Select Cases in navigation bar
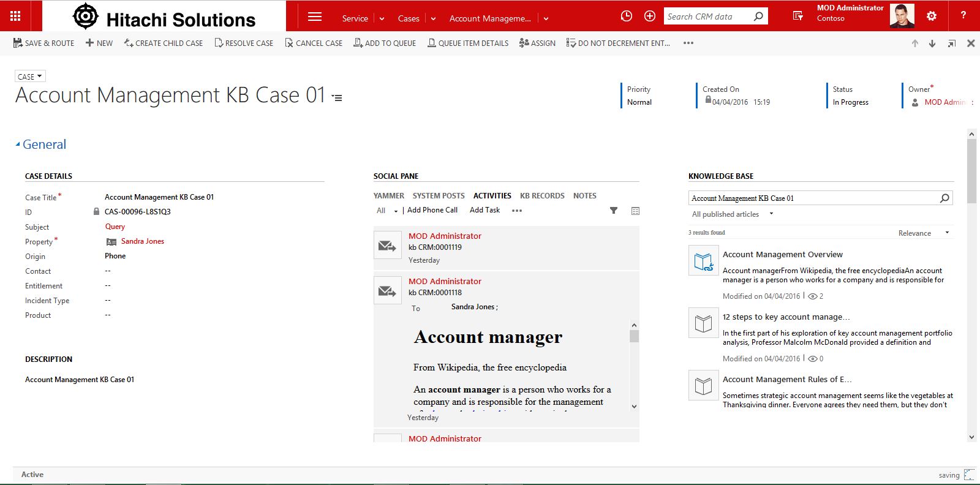The width and height of the screenshot is (980, 485). (x=409, y=18)
